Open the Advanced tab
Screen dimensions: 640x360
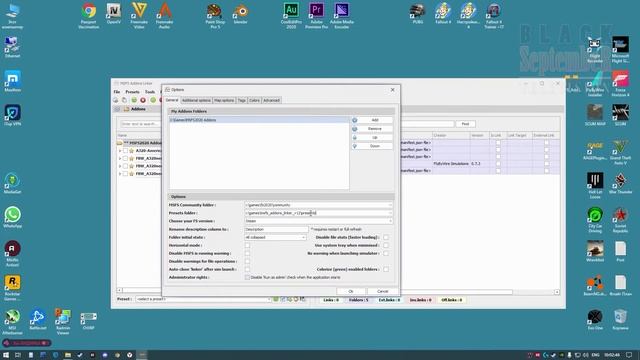(271, 100)
